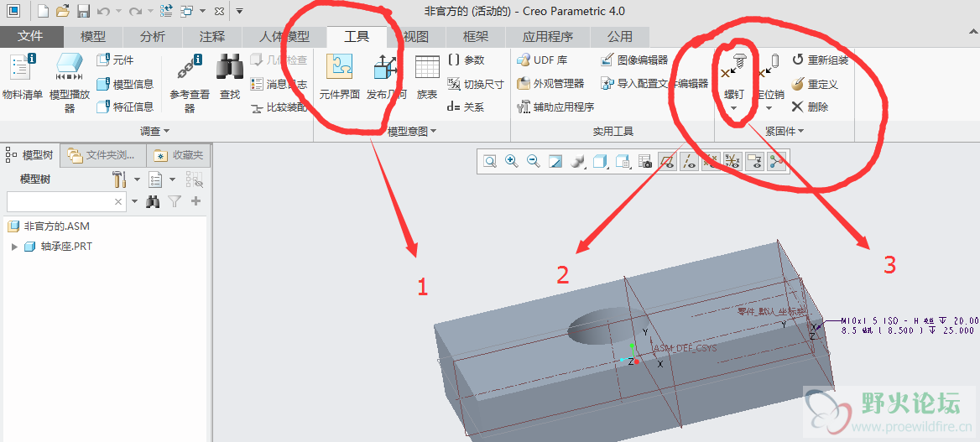Expand the 紧固件 group dropdown

tap(785, 132)
